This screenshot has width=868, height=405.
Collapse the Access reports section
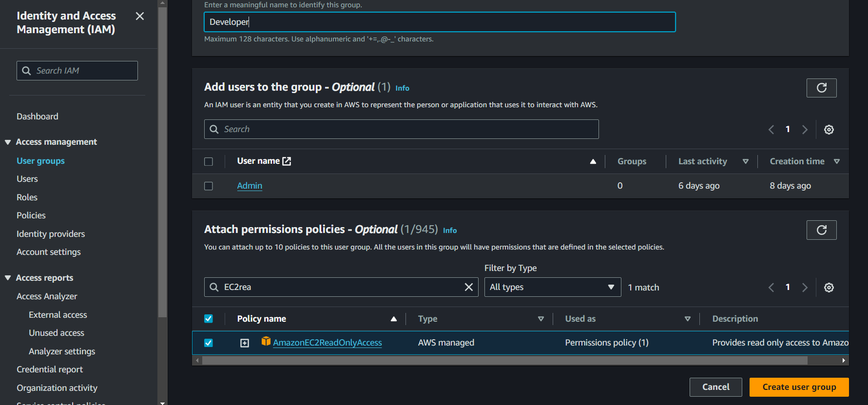(8, 278)
